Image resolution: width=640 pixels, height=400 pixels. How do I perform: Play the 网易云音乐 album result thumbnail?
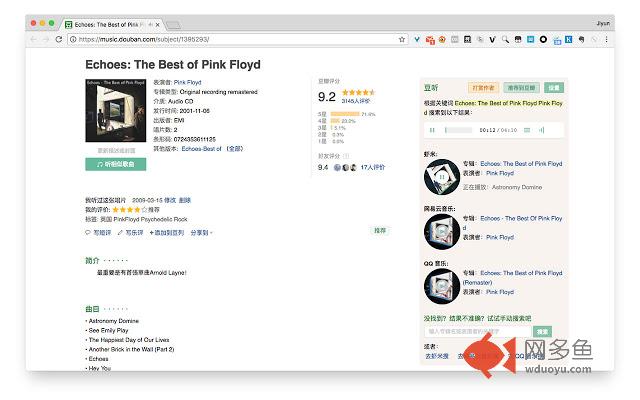(x=441, y=229)
